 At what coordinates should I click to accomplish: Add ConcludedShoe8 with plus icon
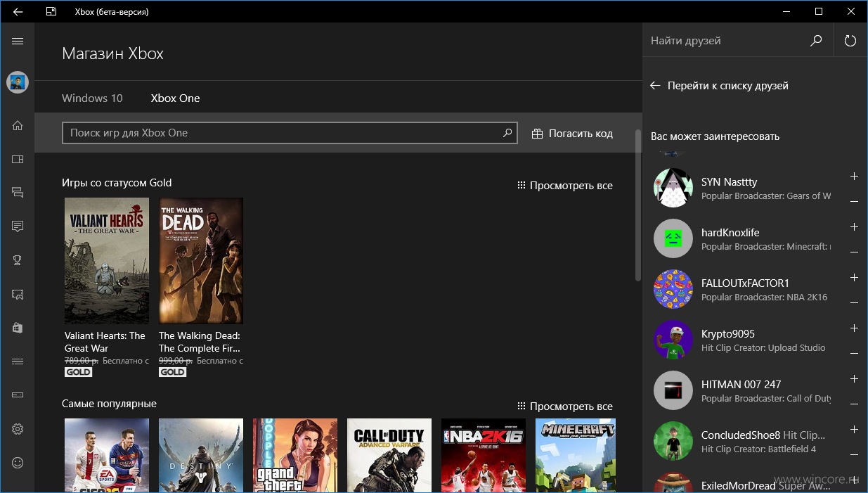(854, 430)
